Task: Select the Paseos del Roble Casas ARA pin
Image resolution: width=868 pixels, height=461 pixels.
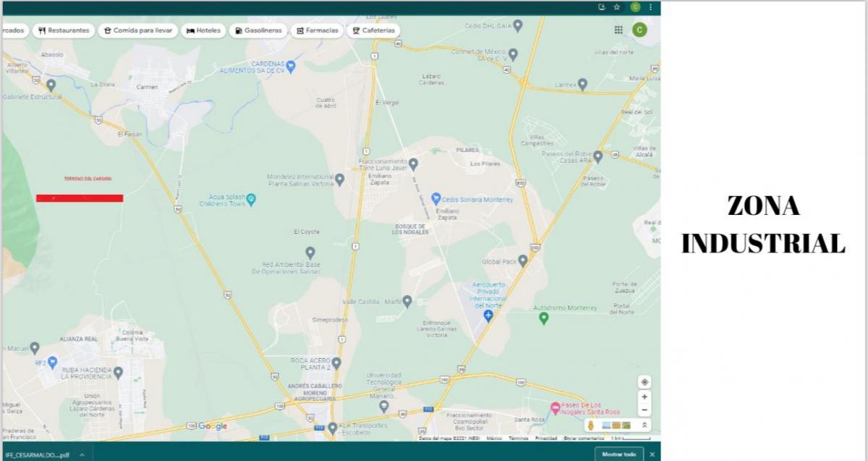Action: coord(597,156)
